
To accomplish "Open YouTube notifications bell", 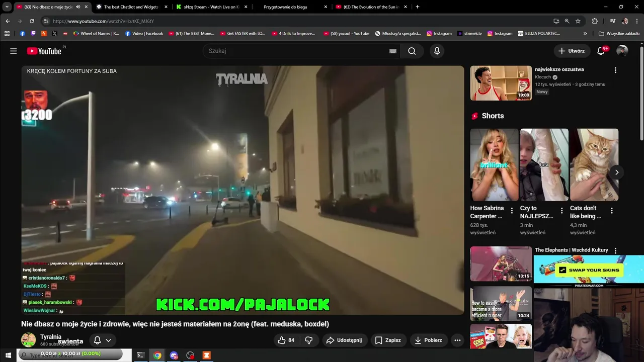I will click(601, 51).
